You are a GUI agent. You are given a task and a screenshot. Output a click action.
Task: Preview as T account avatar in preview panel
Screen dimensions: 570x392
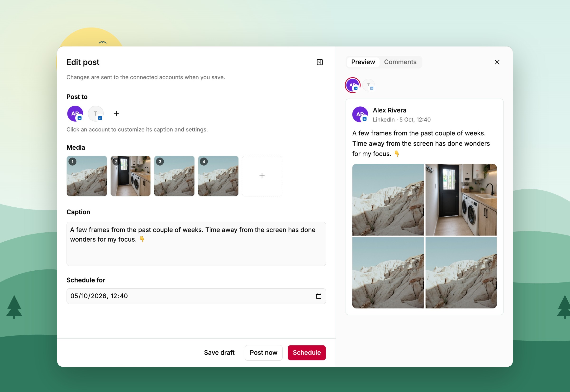pyautogui.click(x=368, y=85)
